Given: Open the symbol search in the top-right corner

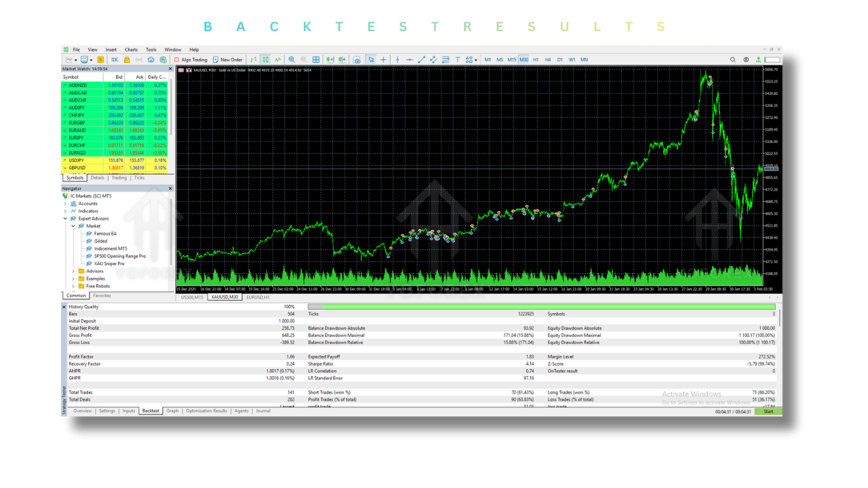Looking at the screenshot, I should [x=733, y=59].
